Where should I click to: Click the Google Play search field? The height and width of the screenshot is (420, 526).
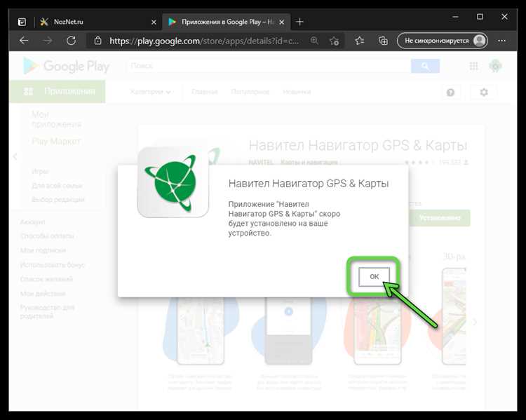pyautogui.click(x=269, y=67)
